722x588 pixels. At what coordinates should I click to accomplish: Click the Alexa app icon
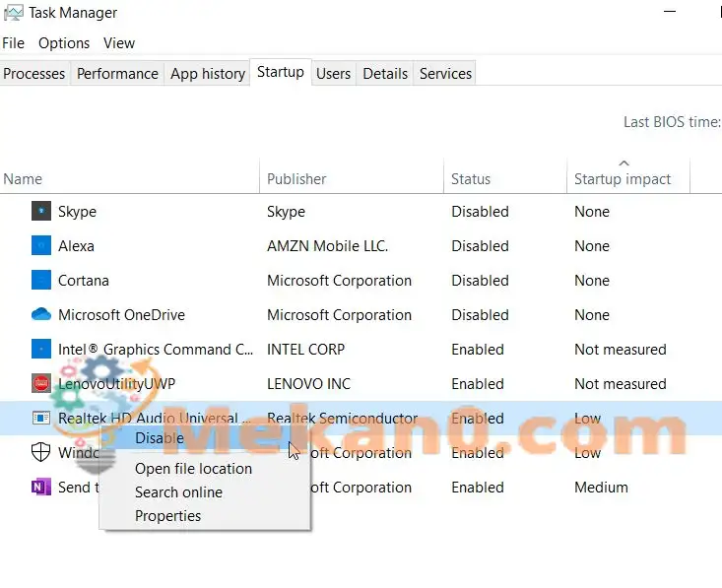(41, 245)
